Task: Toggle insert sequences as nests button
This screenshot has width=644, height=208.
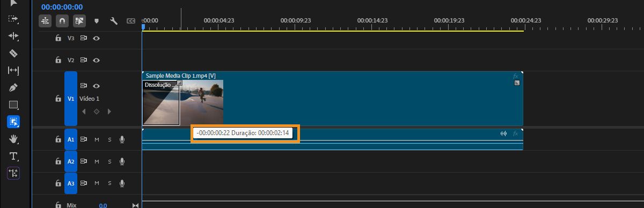Action: click(45, 21)
